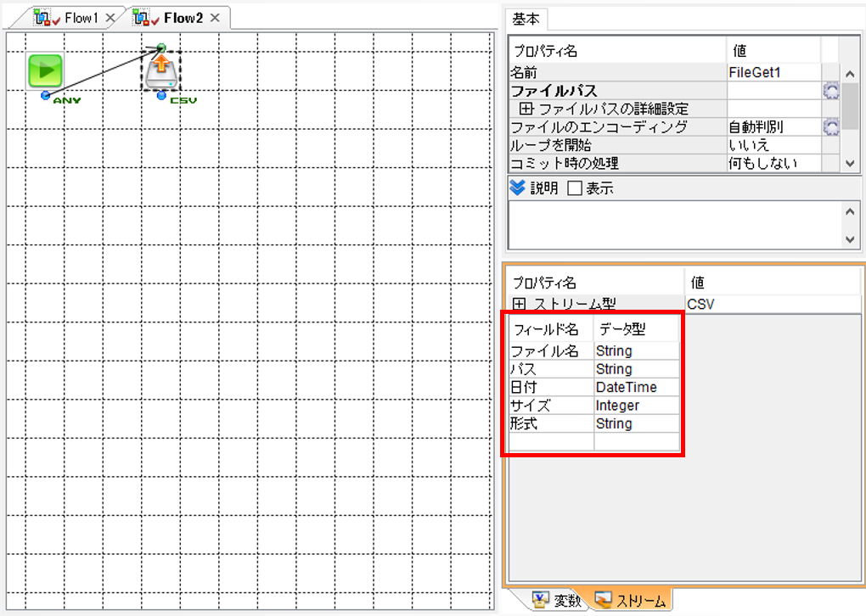This screenshot has height=616, width=866.
Task: Expand ファイルパスの詳細設定 tree node
Action: click(526, 109)
